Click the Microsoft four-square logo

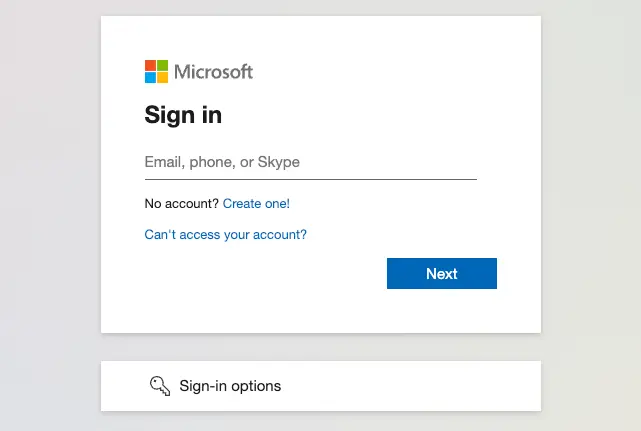pyautogui.click(x=157, y=72)
